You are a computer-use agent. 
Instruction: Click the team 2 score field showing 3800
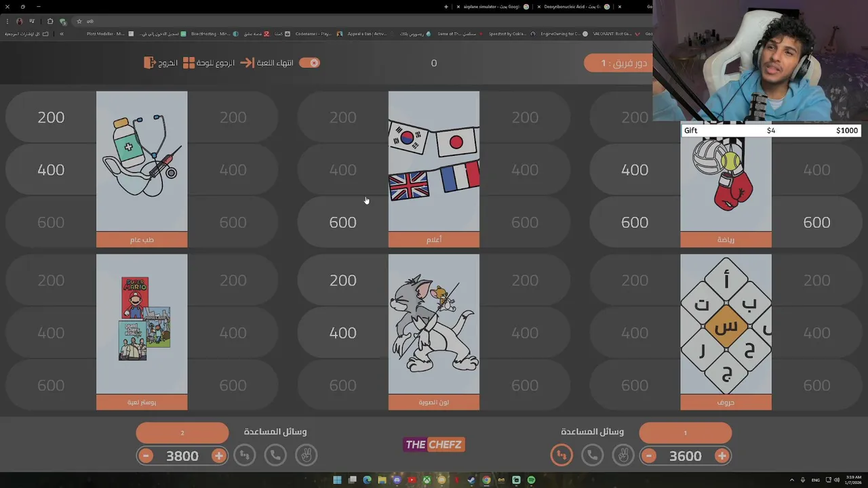[x=182, y=456]
